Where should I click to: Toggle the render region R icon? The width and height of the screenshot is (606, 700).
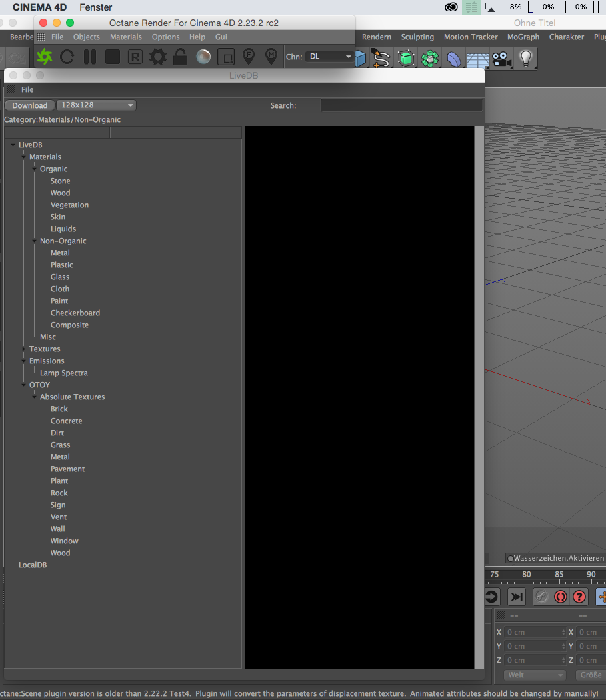click(x=135, y=57)
